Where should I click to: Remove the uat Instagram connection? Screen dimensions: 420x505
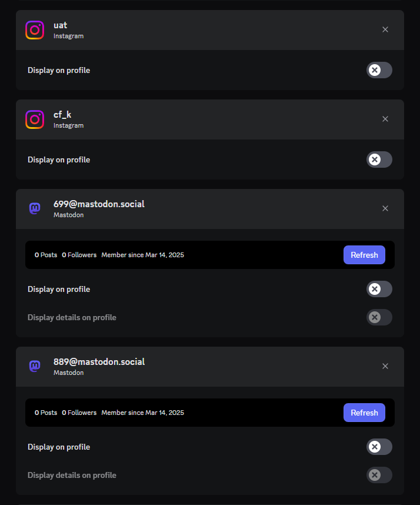(x=385, y=29)
